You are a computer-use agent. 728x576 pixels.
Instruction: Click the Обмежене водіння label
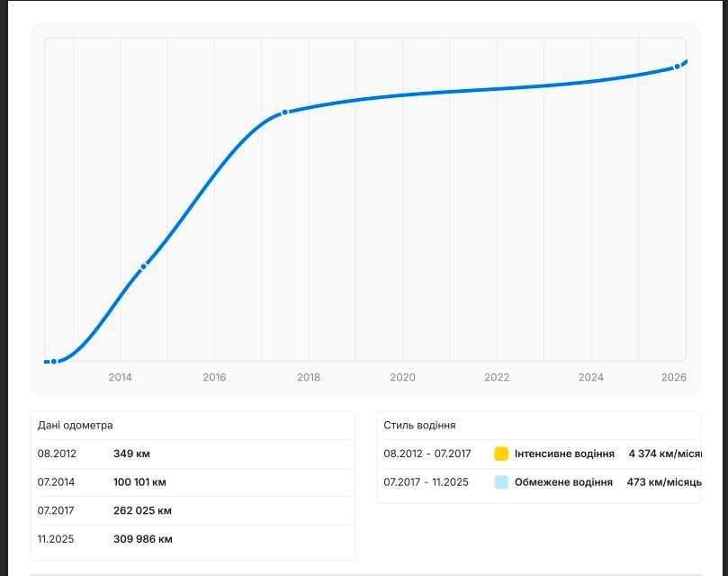pyautogui.click(x=563, y=482)
